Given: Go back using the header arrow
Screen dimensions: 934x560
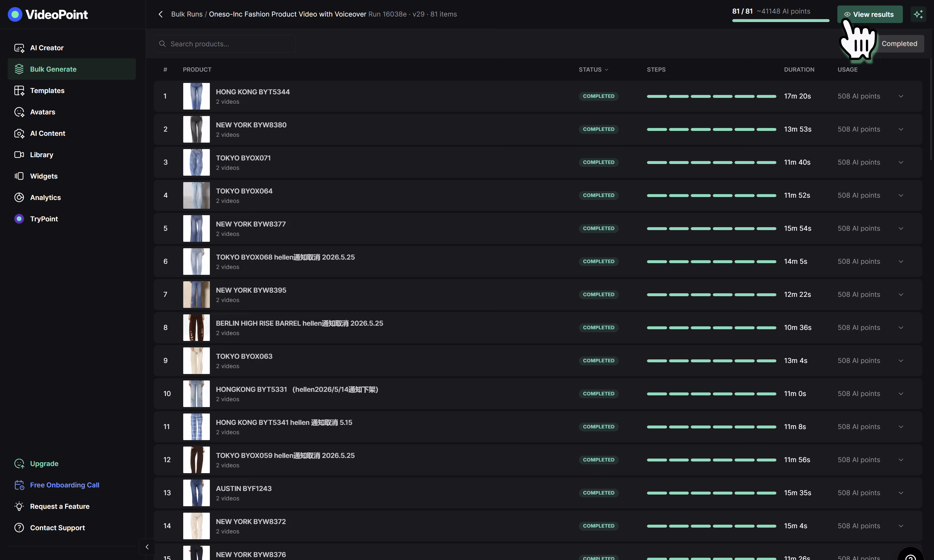Looking at the screenshot, I should coord(161,14).
